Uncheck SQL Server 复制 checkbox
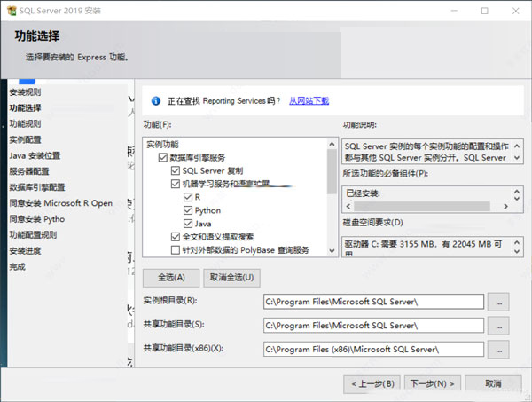This screenshot has width=532, height=402. coord(176,170)
